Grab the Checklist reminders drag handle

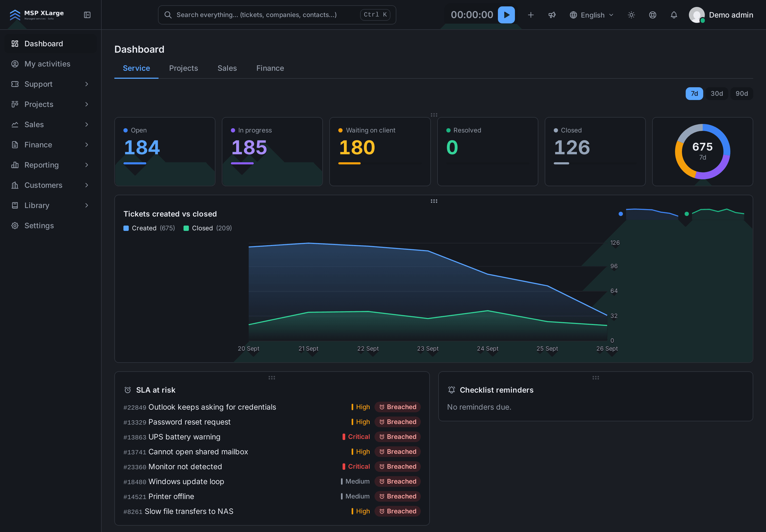coord(595,378)
